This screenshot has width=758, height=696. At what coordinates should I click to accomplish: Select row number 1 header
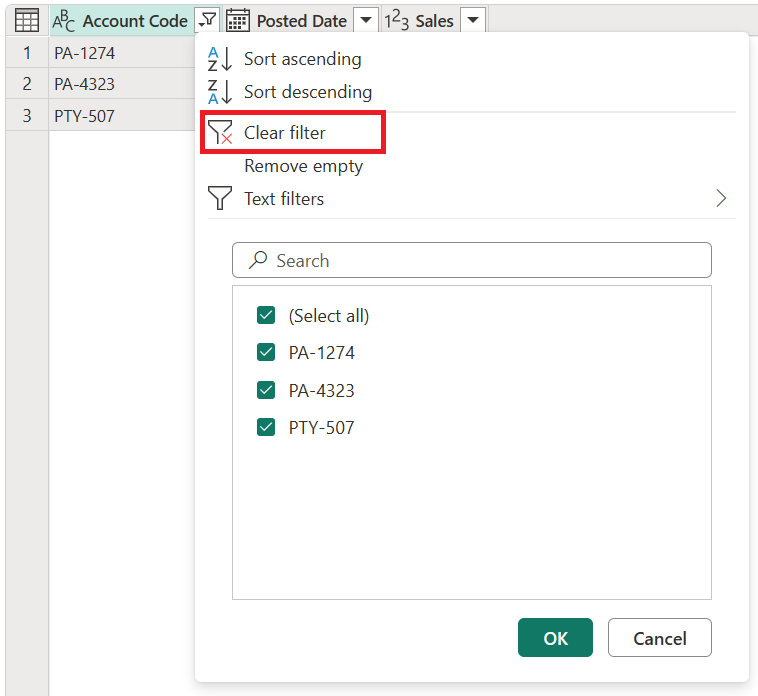coord(27,52)
